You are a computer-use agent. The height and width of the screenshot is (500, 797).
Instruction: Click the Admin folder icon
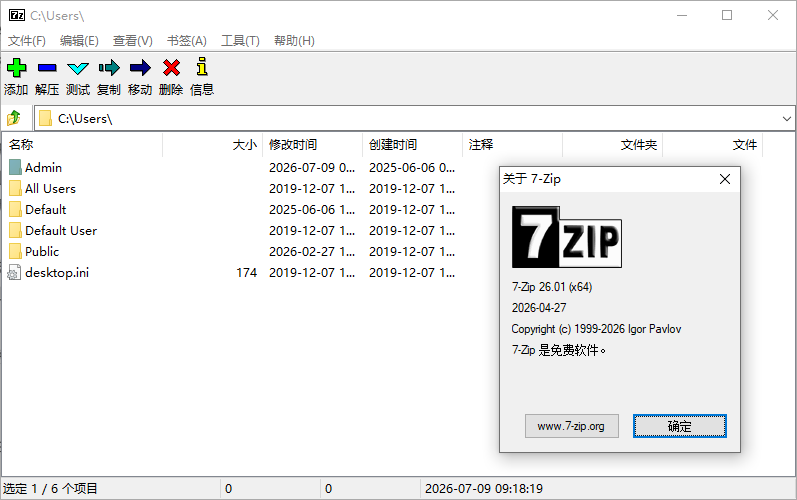point(15,167)
